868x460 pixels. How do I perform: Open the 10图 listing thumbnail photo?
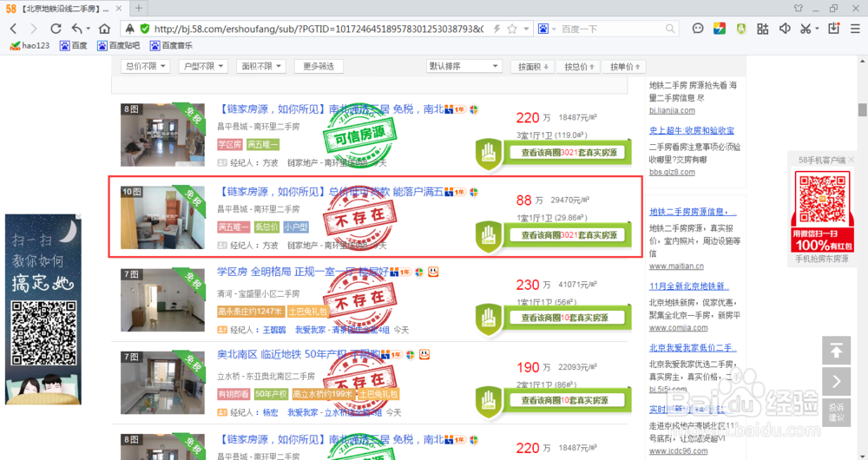[163, 218]
